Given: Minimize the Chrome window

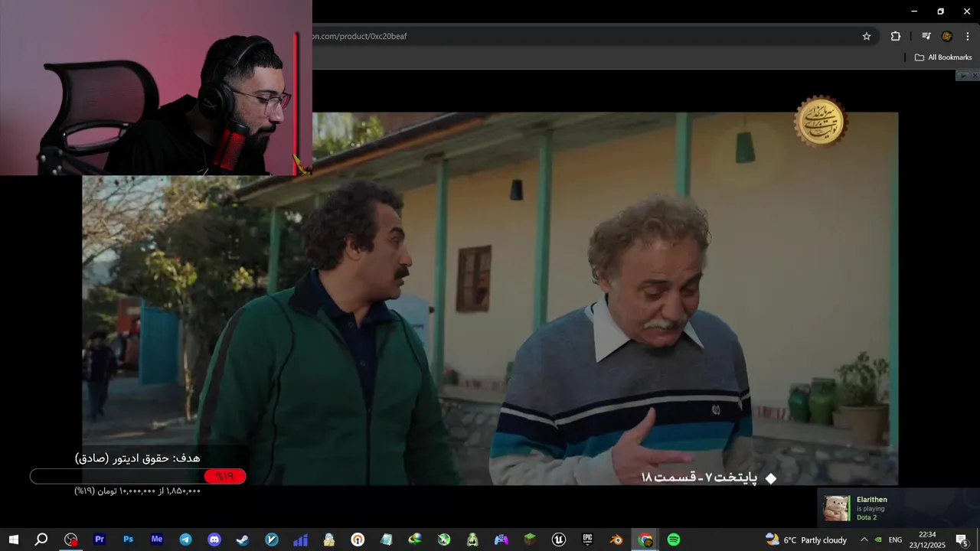Looking at the screenshot, I should click(x=914, y=11).
